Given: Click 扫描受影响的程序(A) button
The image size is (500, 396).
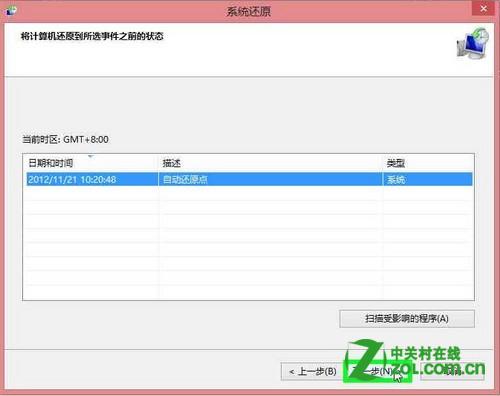Looking at the screenshot, I should (x=407, y=319).
